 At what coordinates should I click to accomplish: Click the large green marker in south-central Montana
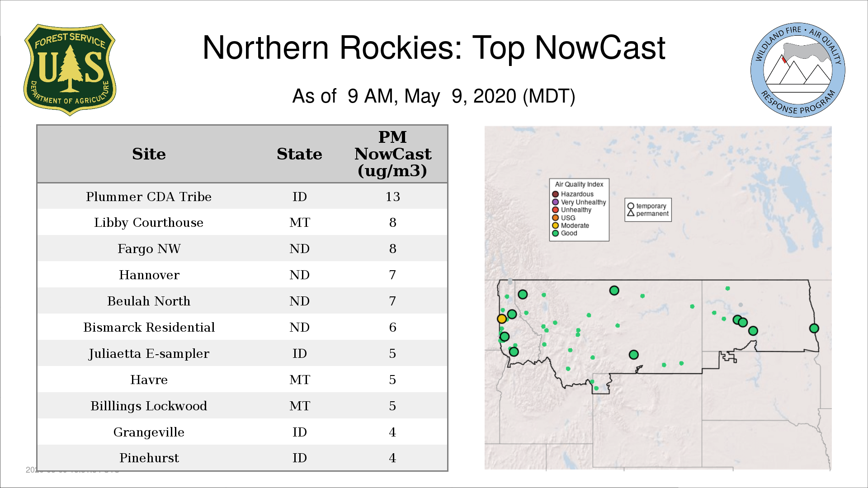pyautogui.click(x=633, y=355)
